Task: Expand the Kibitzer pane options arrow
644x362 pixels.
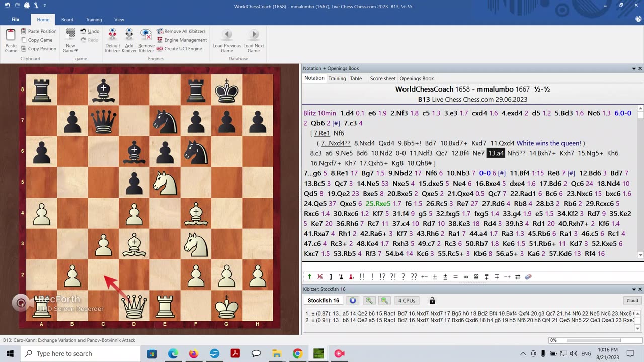Action: 634,289
